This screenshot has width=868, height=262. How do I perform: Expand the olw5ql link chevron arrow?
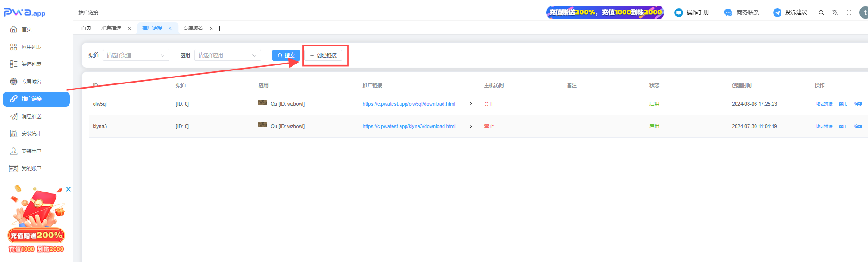[471, 104]
